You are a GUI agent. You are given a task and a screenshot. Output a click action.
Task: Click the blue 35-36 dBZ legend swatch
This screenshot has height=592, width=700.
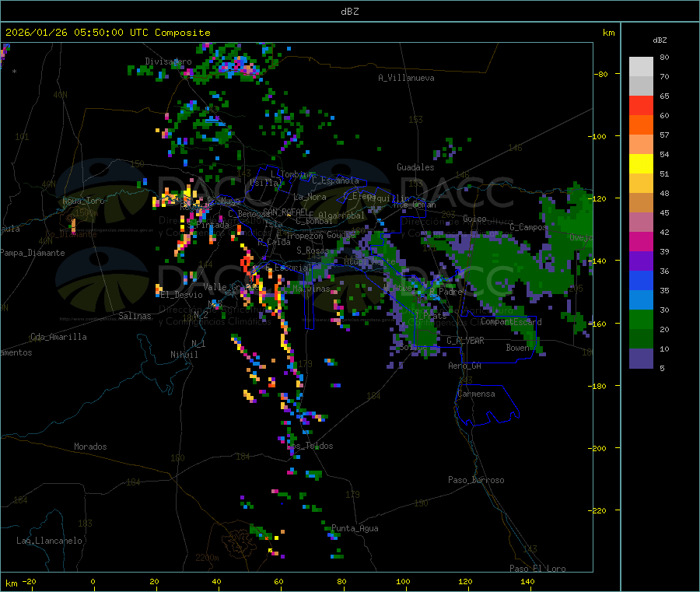click(x=641, y=280)
